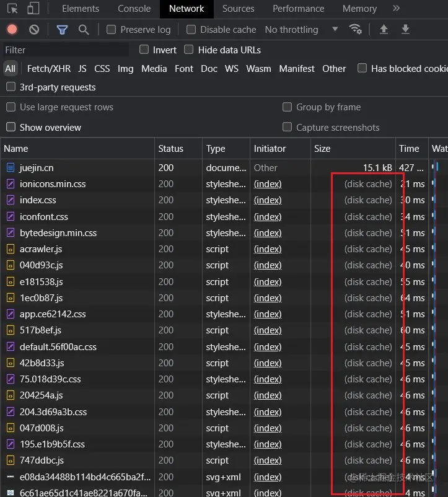Export HAR file with download arrow
This screenshot has width=448, height=497.
pos(405,30)
